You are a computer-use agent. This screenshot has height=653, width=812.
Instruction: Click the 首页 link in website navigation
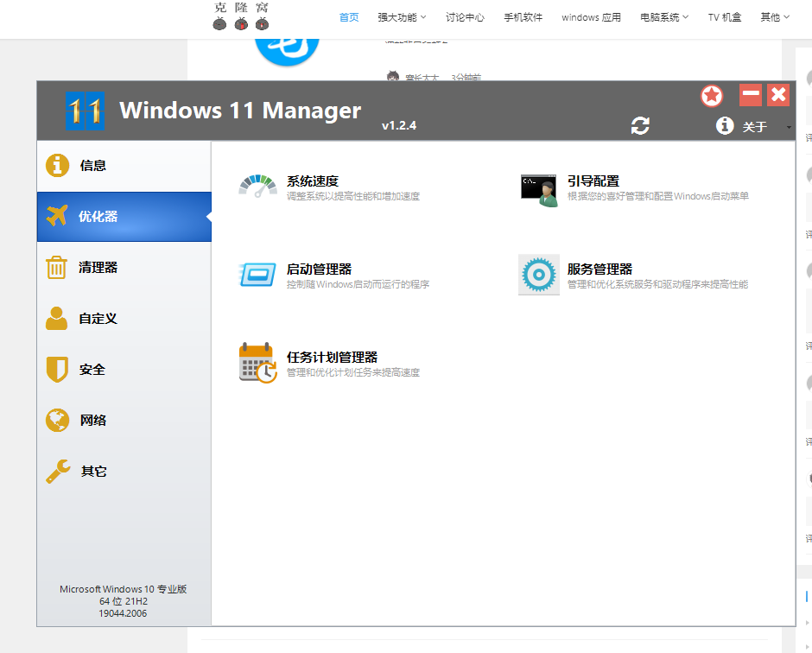(x=349, y=17)
